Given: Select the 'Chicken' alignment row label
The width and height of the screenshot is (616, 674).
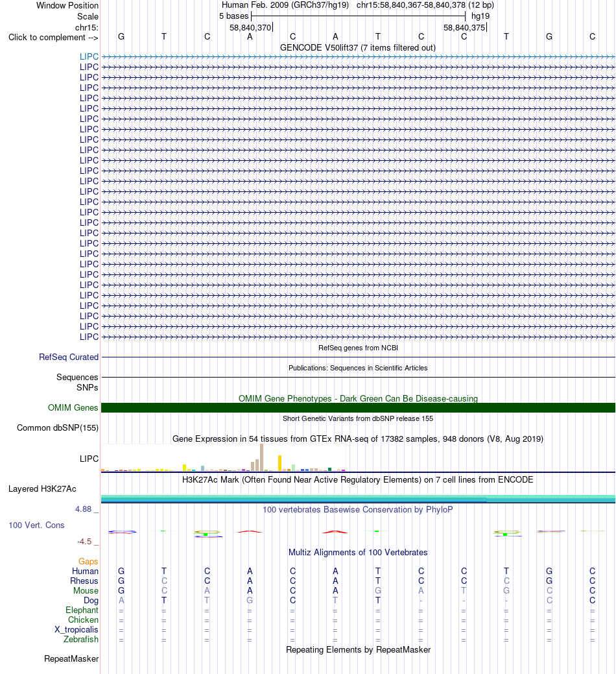Looking at the screenshot, I should 83,620.
